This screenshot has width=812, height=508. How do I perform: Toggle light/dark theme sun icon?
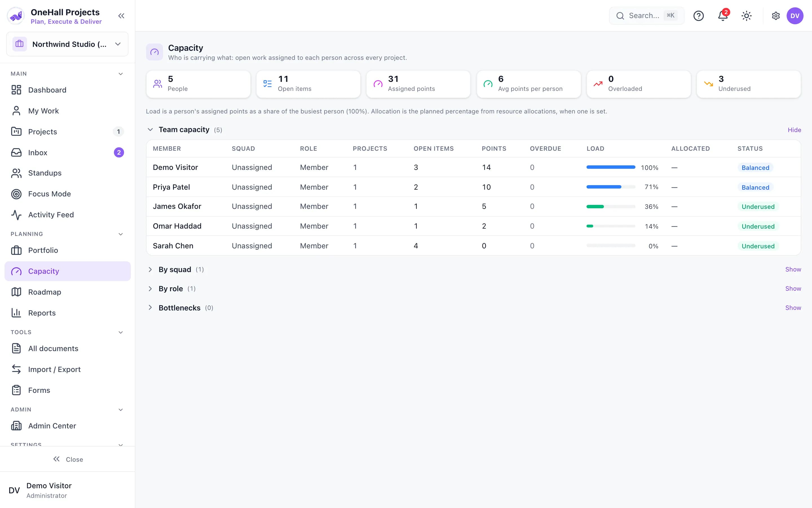(x=746, y=16)
